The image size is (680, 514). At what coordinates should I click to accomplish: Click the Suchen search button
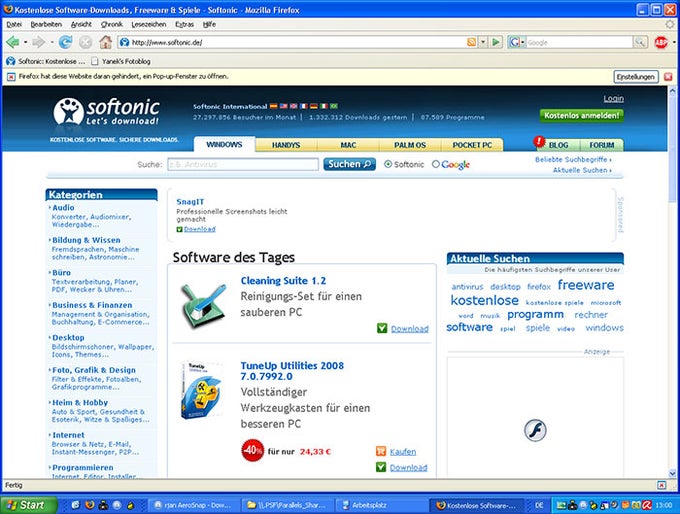(349, 164)
